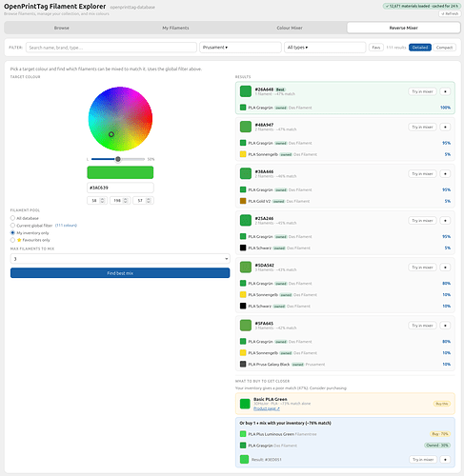Click the Result #3ED051 colour swatch
This screenshot has height=476, width=464.
point(244,459)
